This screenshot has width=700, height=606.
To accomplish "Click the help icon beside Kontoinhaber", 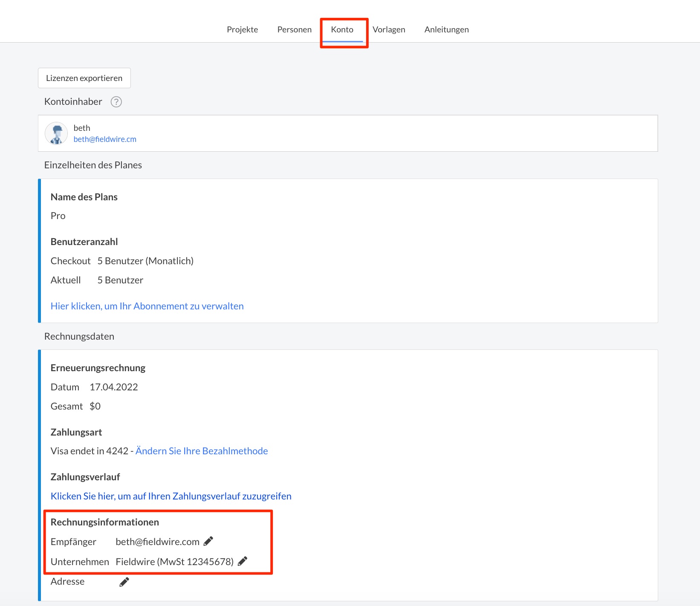I will [x=116, y=102].
